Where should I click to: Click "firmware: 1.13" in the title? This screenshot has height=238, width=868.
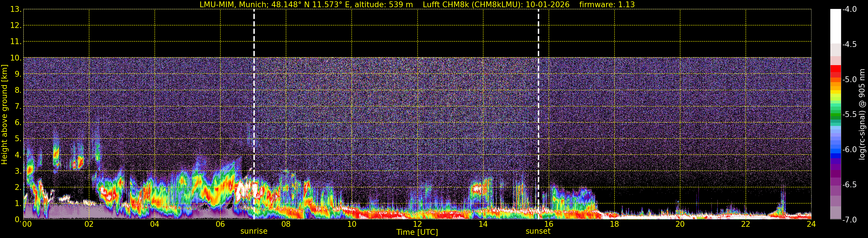[607, 5]
